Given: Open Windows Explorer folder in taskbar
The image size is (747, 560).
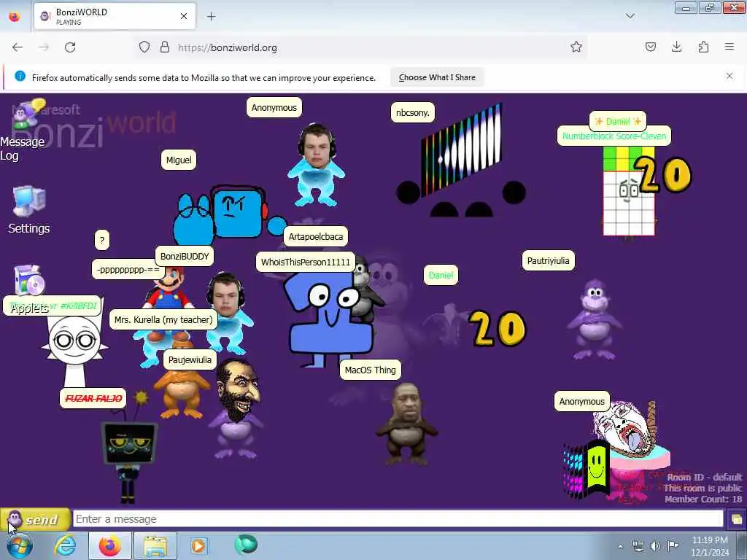Looking at the screenshot, I should 155,545.
